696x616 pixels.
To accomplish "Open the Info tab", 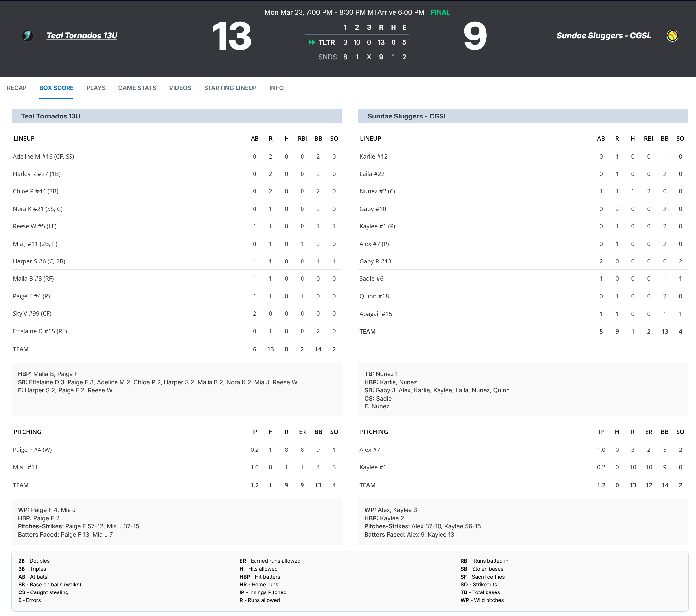I will coord(276,88).
